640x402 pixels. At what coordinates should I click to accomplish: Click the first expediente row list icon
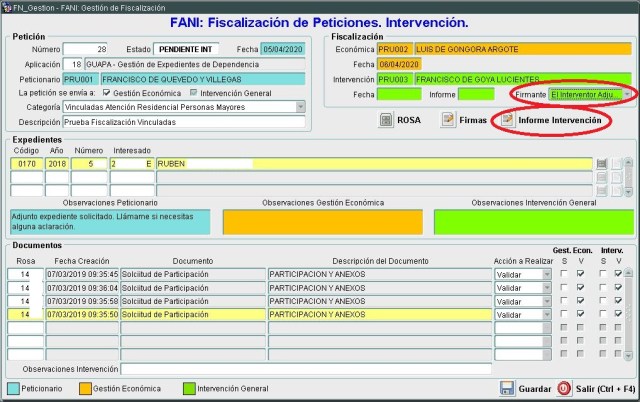coord(601,163)
